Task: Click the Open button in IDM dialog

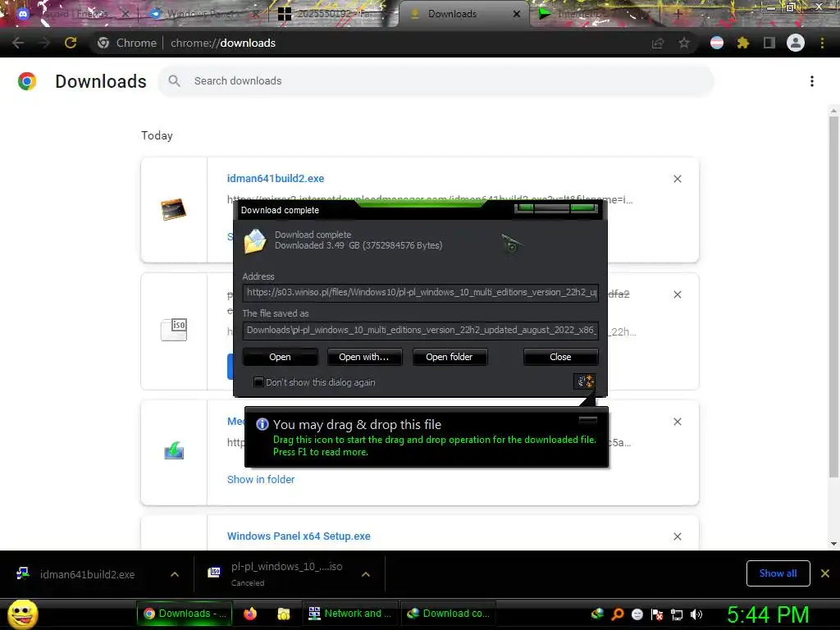Action: (281, 357)
